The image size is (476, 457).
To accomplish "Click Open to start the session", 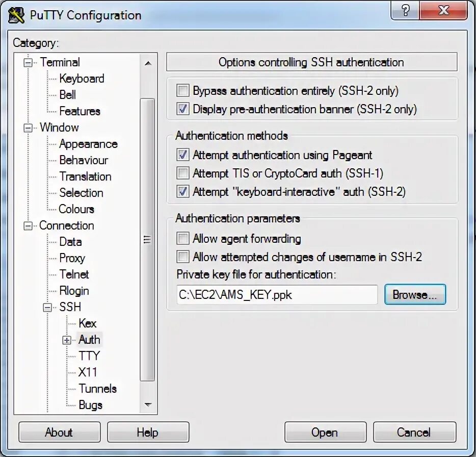I will pos(326,432).
